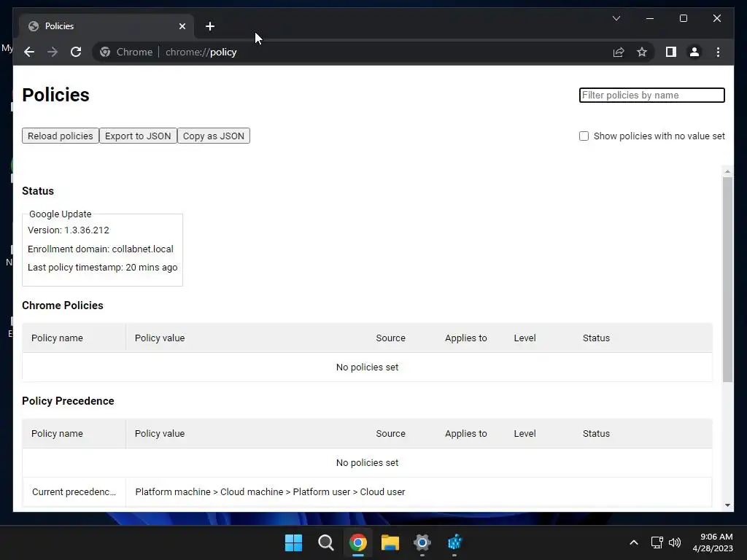The image size is (747, 560).
Task: Click the 'Policy Precedence' heading
Action: point(68,401)
